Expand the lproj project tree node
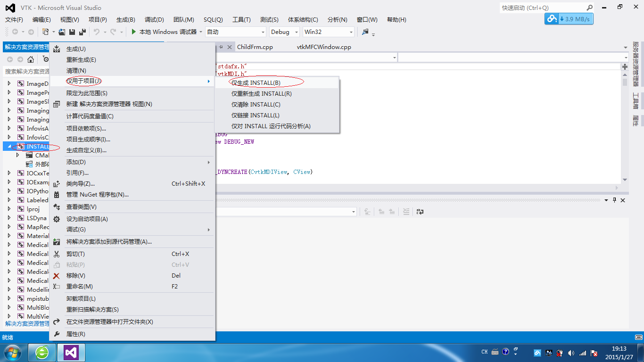The width and height of the screenshot is (644, 362). point(9,209)
